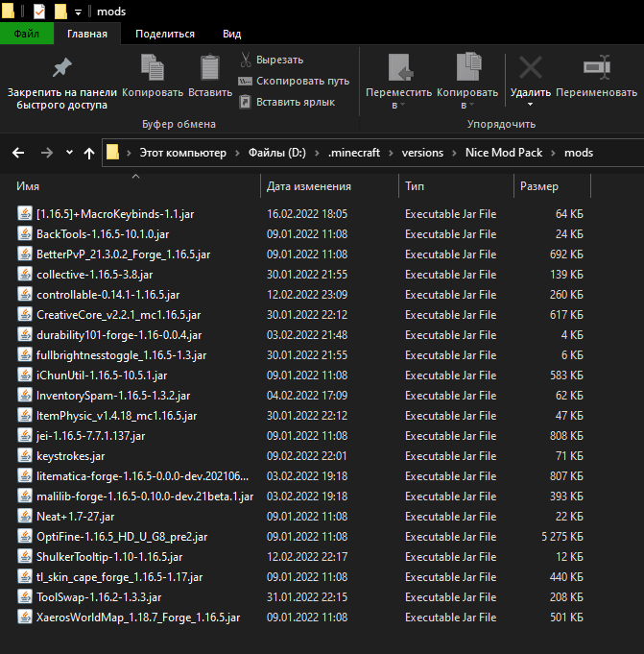Select OptiFine-1.16.5_HD_U_G8_pre2.jar file
Viewport: 644px width, 654px height.
pos(122,537)
